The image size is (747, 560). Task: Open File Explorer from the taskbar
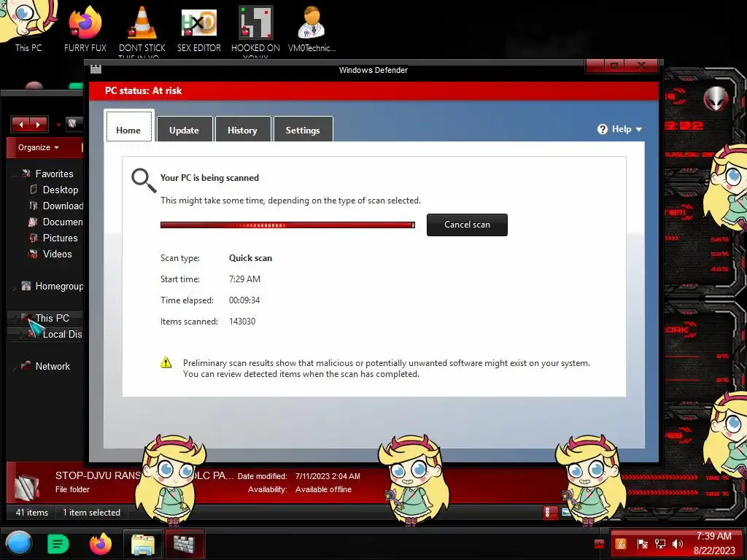coord(142,544)
